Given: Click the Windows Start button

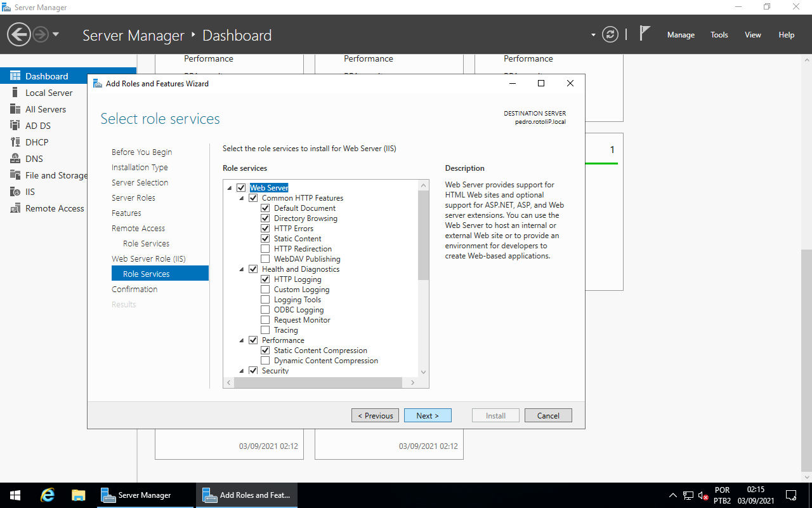Looking at the screenshot, I should 15,495.
